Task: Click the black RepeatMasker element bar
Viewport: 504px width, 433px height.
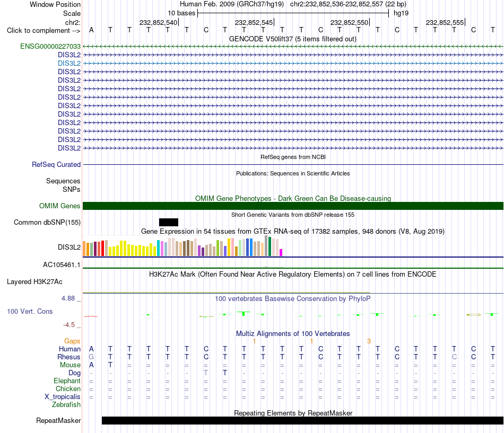Action: coord(302,420)
